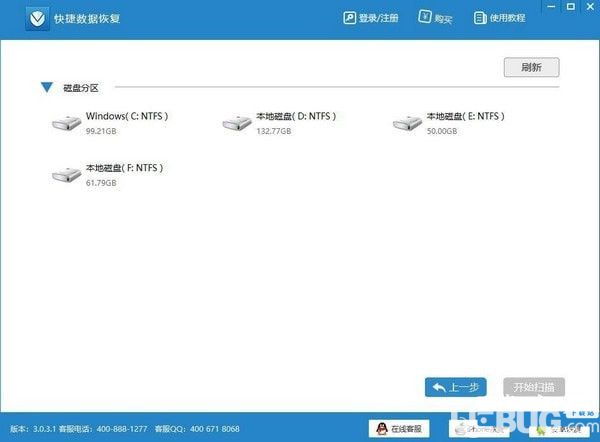This screenshot has height=442, width=600.
Task: Click the 本地磁盘( E: NTFS ) label
Action: [465, 116]
